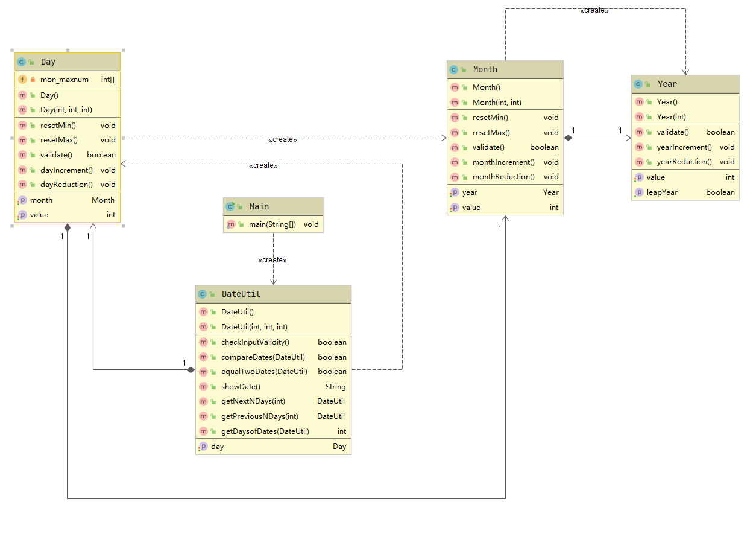756x534 pixels.
Task: Select the showDate() method row
Action: [273, 386]
